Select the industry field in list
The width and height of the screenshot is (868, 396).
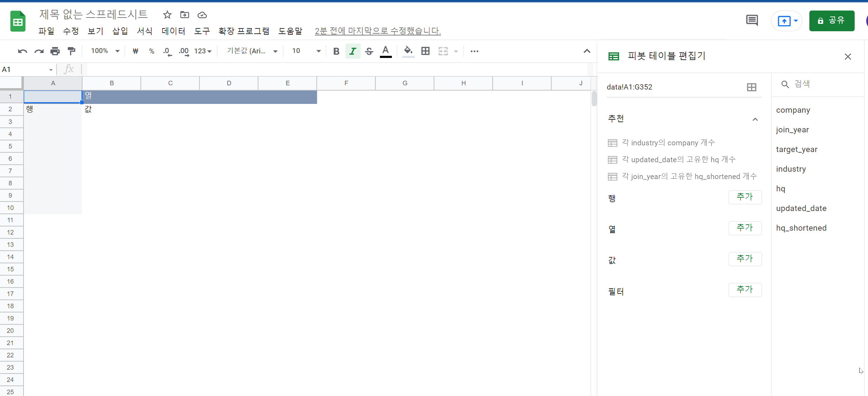791,169
